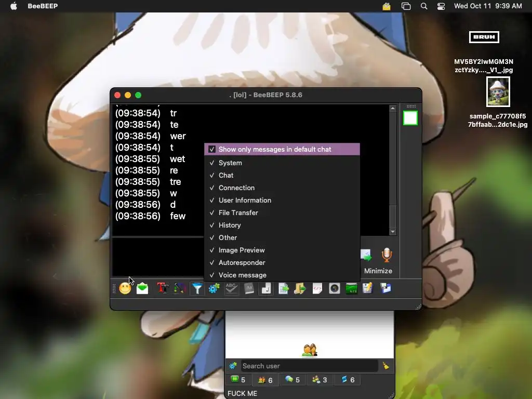Click the window stack menu bar icon
Image resolution: width=532 pixels, height=399 pixels.
point(406,6)
